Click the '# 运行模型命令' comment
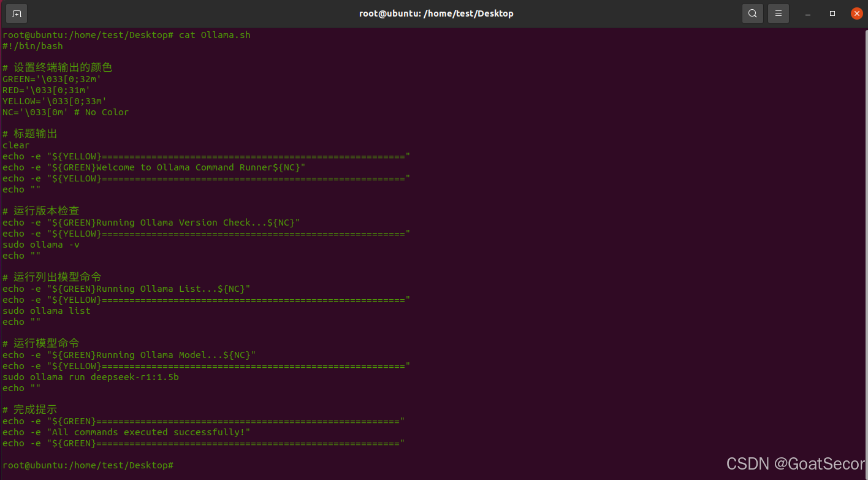The image size is (868, 480). 41,343
